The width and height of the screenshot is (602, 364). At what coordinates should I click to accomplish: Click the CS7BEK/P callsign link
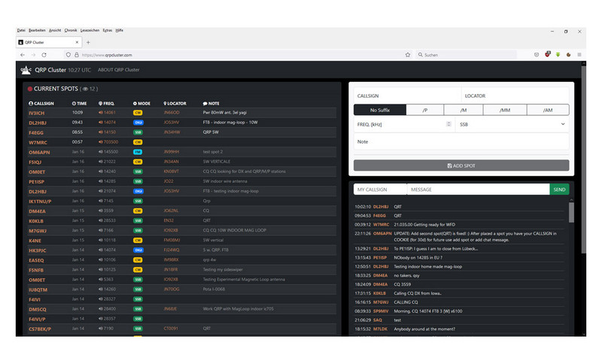click(40, 329)
